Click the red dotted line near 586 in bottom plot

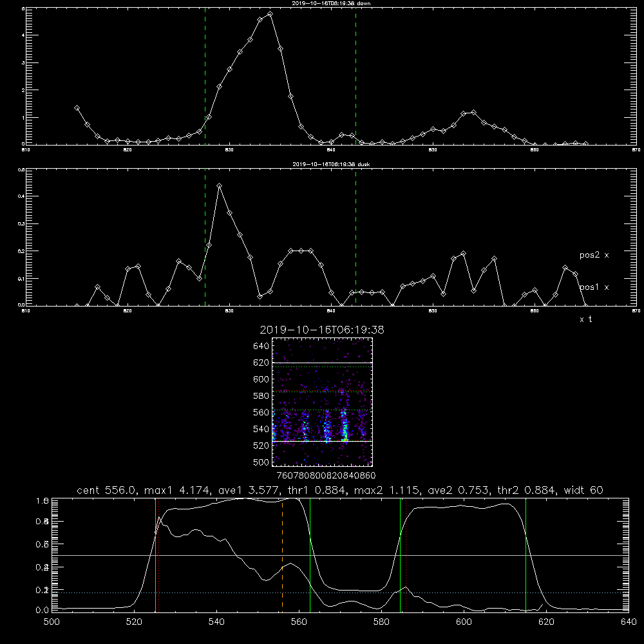(x=406, y=554)
